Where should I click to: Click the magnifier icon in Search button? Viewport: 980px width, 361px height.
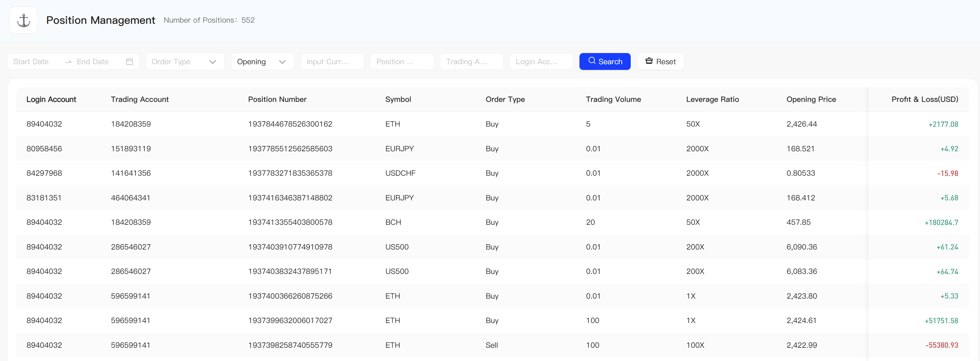pos(592,61)
